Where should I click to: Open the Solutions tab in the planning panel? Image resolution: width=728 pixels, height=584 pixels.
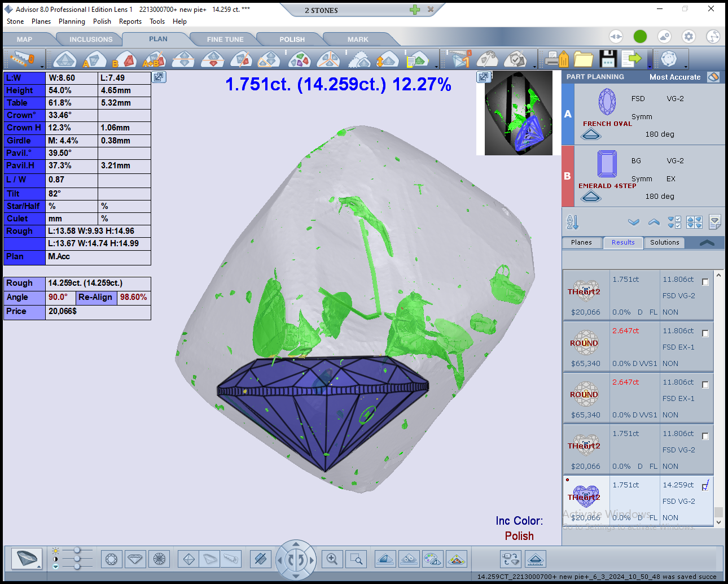pyautogui.click(x=664, y=242)
